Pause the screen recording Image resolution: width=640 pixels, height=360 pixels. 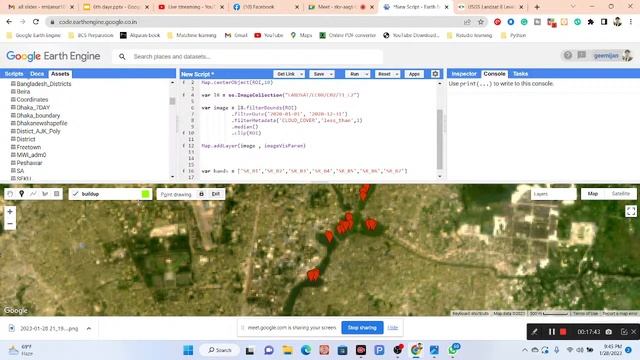point(551,332)
